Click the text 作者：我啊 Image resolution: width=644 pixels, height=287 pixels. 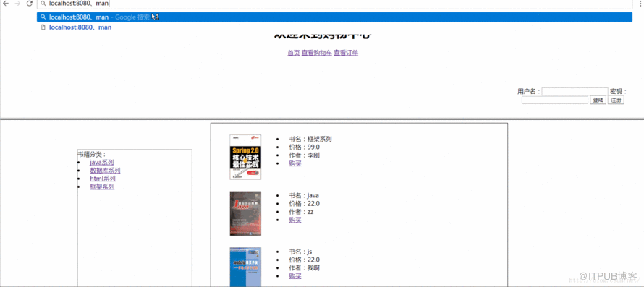pos(305,268)
